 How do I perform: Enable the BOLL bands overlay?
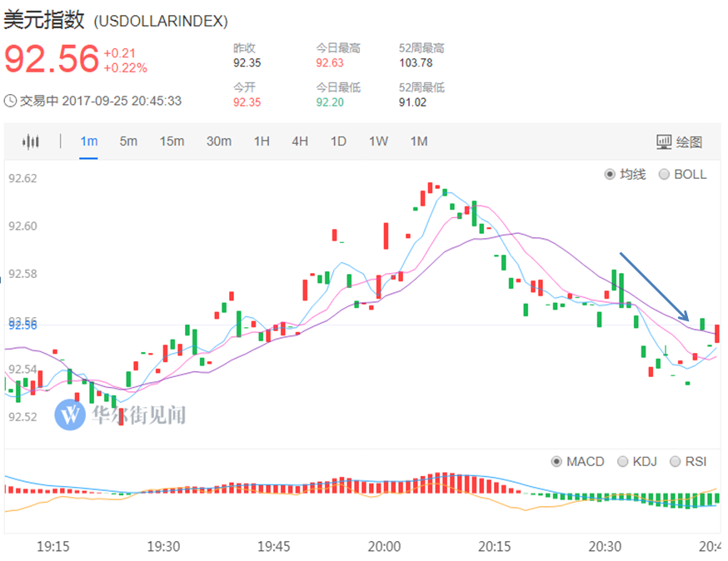pos(664,174)
